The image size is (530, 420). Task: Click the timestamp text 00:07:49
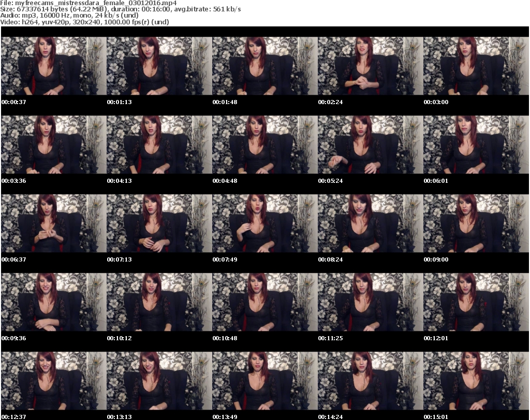225,259
